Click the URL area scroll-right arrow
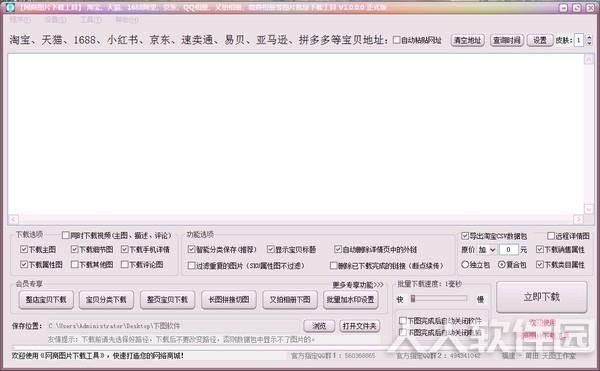The image size is (600, 371). 578,220
